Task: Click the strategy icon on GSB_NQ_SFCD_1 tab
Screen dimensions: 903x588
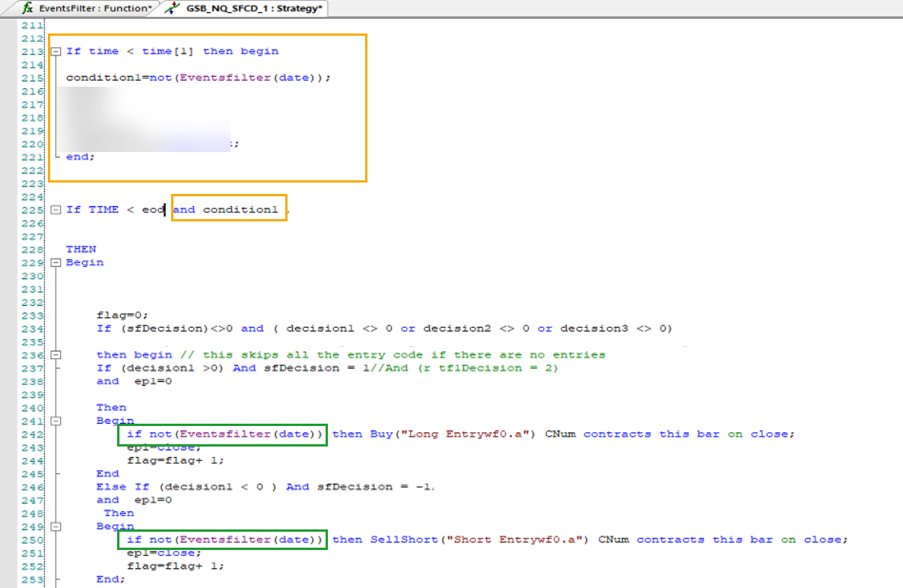Action: pyautogui.click(x=173, y=8)
